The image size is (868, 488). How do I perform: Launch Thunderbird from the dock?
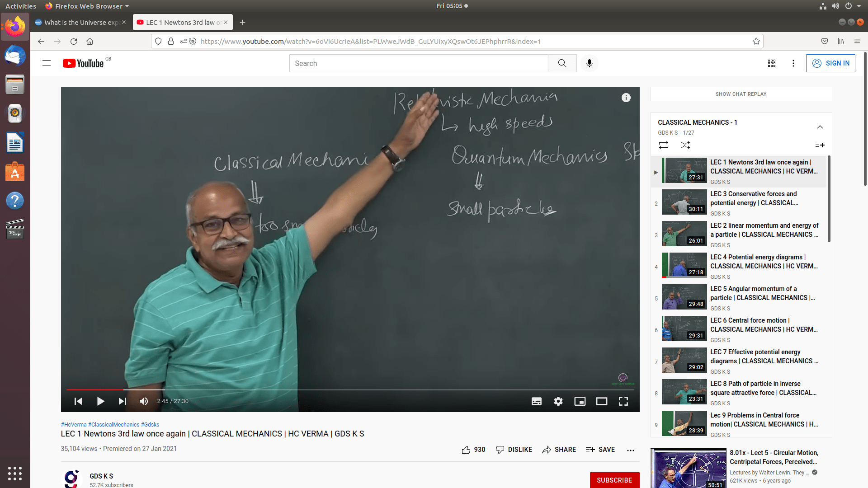(15, 56)
